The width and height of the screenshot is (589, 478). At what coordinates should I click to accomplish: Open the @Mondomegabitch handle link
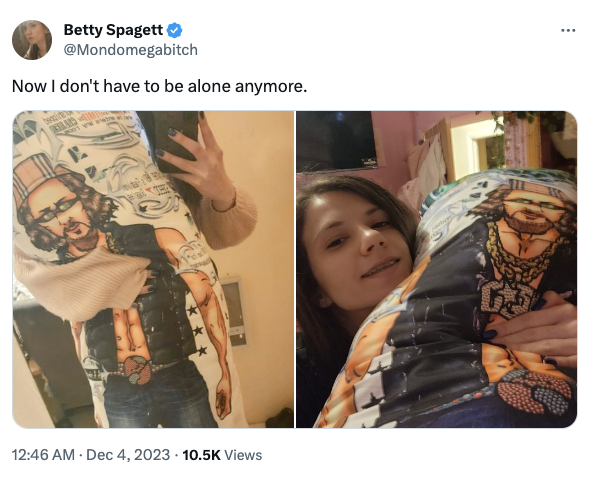point(130,50)
